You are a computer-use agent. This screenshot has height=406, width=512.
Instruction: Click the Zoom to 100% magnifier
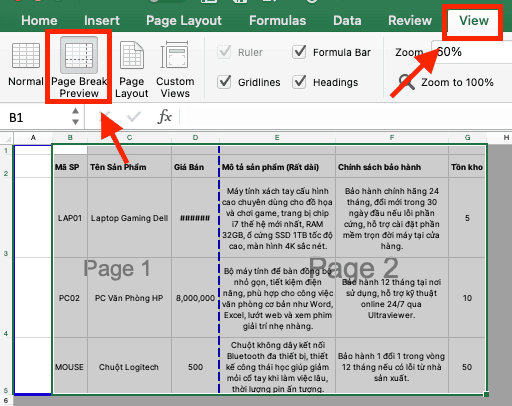coord(406,82)
